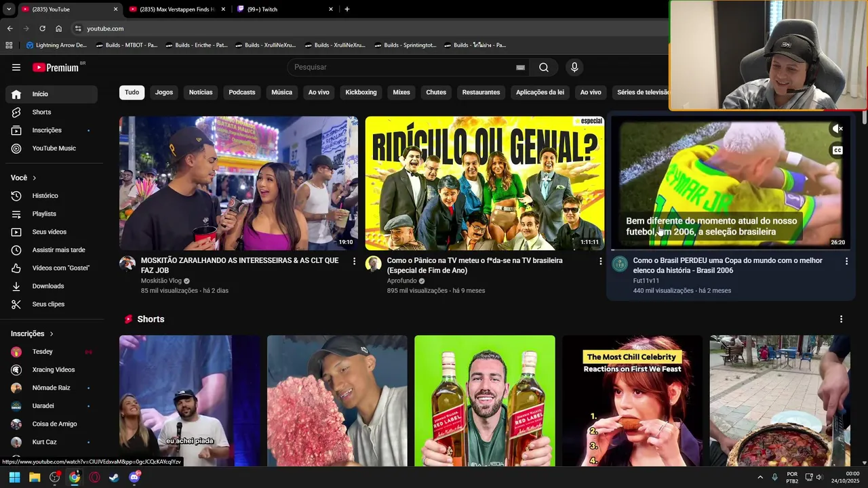Go back with the browser back arrow
This screenshot has width=868, height=488.
(x=9, y=28)
